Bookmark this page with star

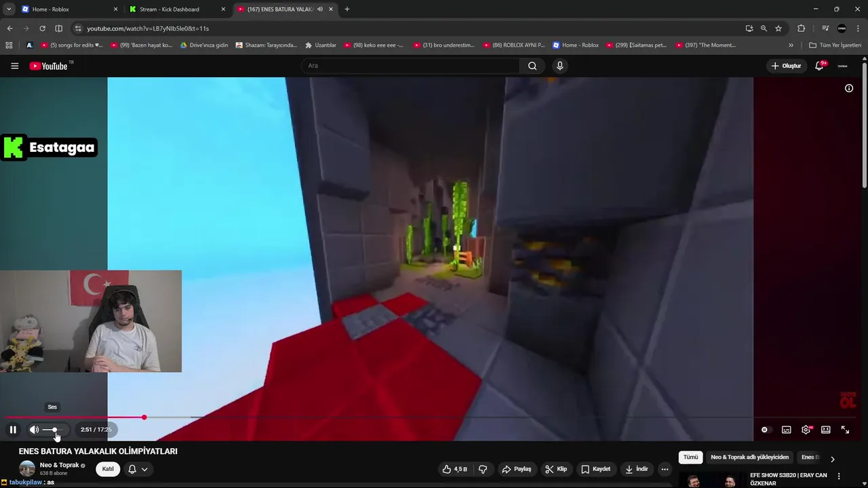point(778,28)
